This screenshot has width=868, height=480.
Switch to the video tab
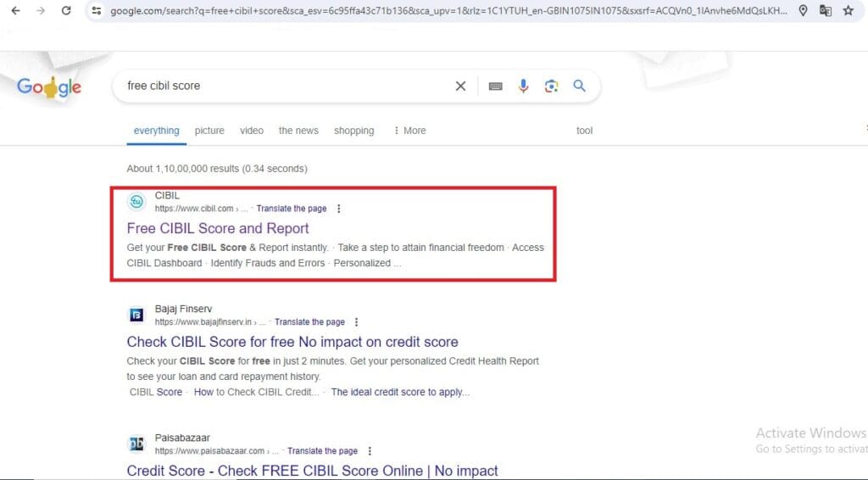[x=252, y=131]
